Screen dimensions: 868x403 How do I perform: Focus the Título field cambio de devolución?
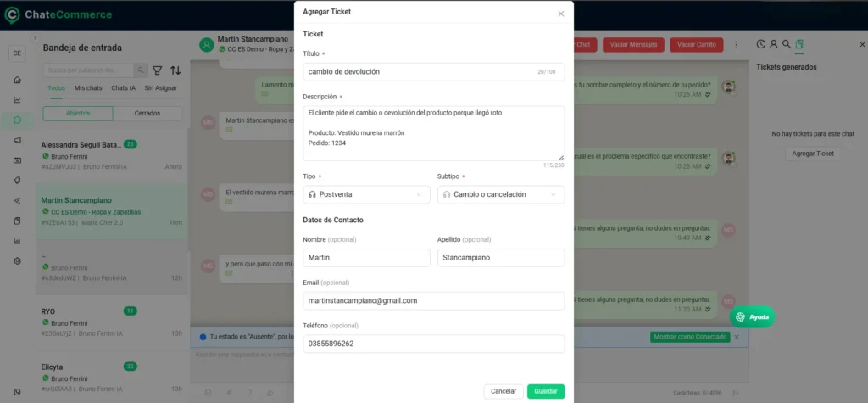click(433, 71)
